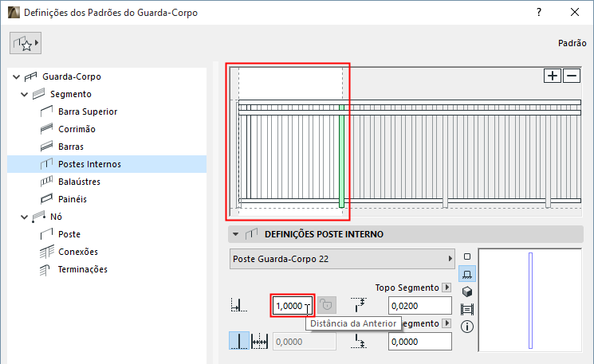Collapse the Guarda-Corpo tree node

16,76
